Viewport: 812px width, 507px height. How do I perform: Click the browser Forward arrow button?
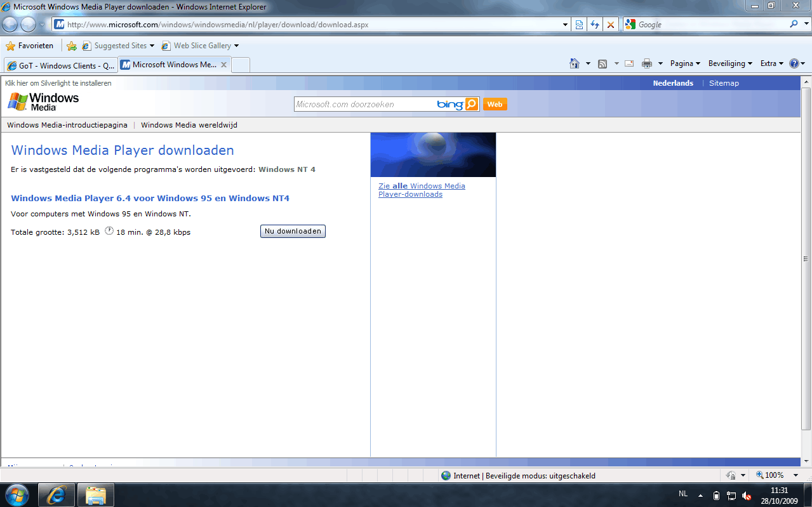pos(28,25)
